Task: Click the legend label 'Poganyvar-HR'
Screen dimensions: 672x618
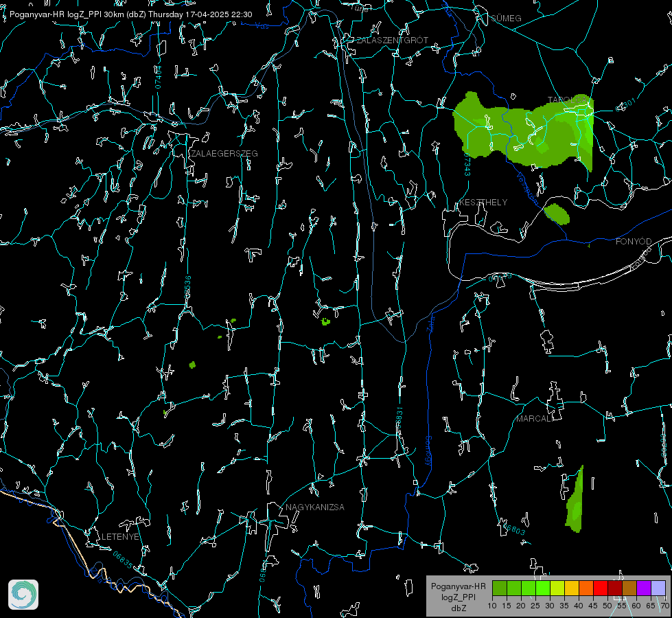Action: (x=458, y=586)
